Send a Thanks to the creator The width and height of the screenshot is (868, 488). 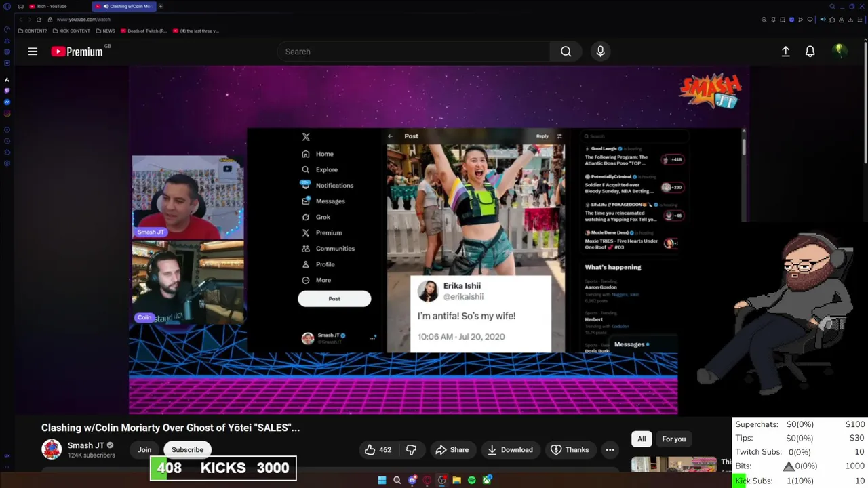(x=569, y=450)
